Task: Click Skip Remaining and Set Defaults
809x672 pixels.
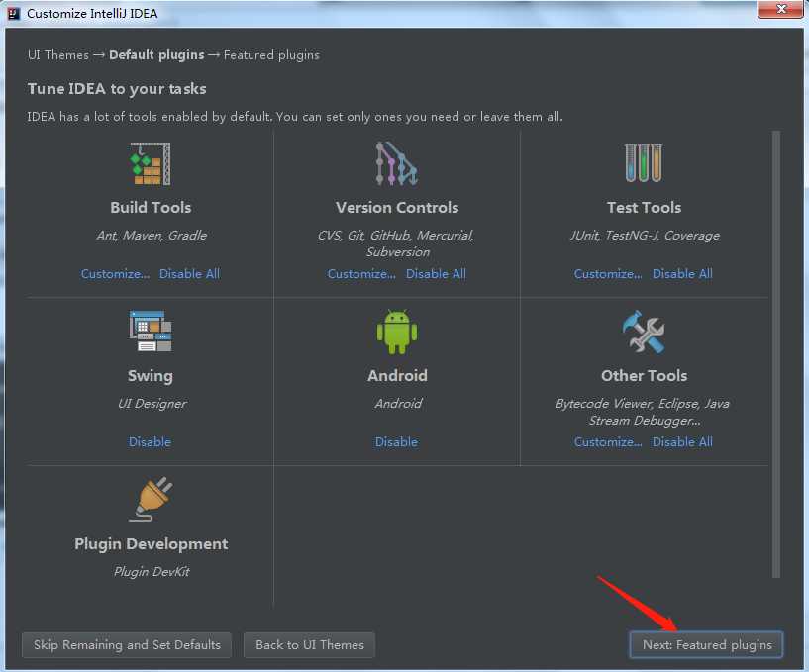Action: coord(127,644)
